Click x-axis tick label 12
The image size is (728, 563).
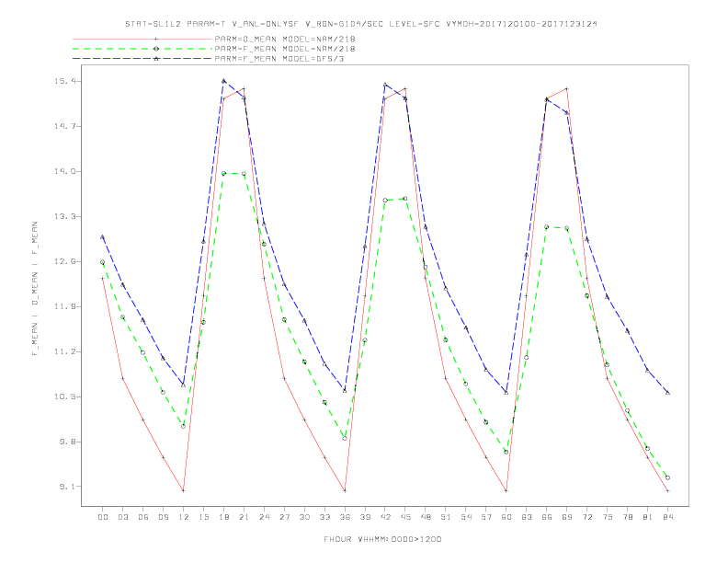184,517
